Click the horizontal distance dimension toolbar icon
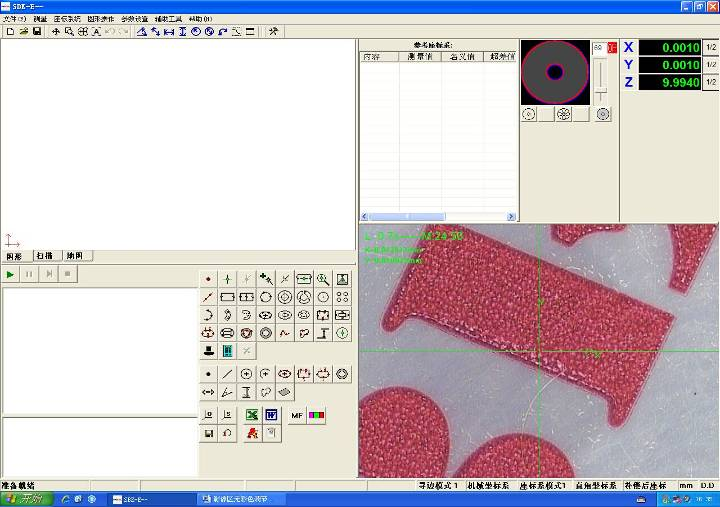The image size is (720, 507). (x=169, y=31)
